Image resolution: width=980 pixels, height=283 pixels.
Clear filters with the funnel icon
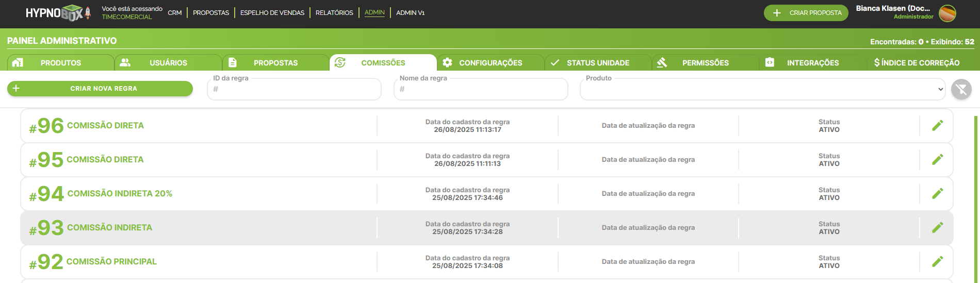961,90
